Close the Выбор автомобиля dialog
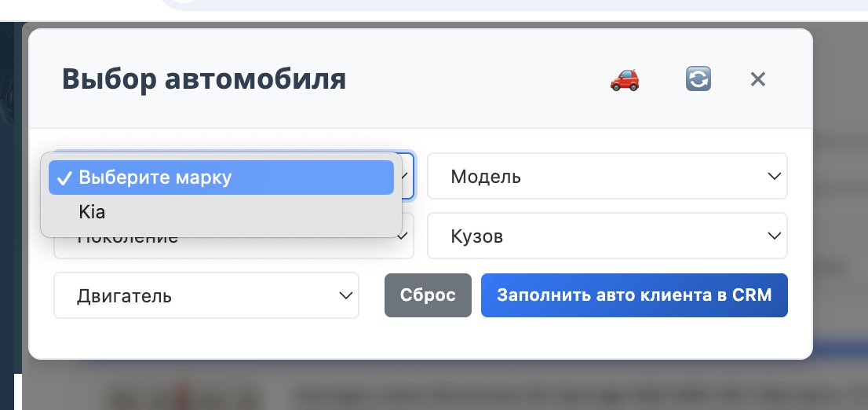Image resolution: width=868 pixels, height=410 pixels. [757, 79]
